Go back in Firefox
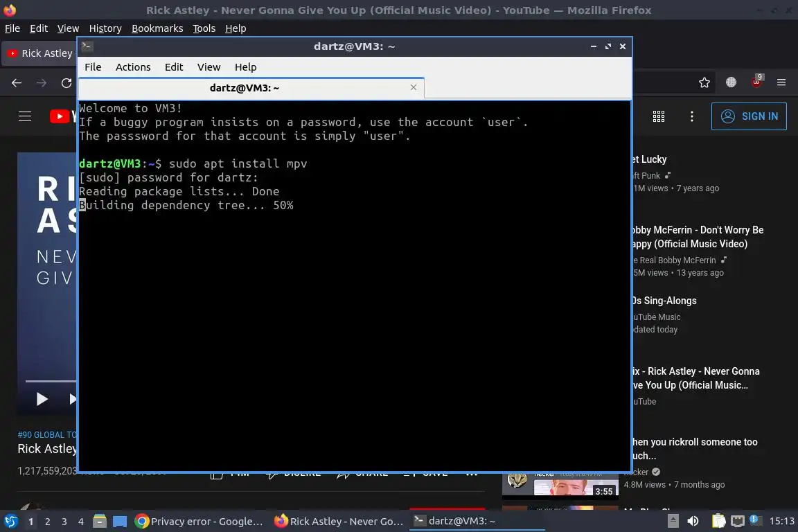The image size is (798, 532). click(x=17, y=82)
